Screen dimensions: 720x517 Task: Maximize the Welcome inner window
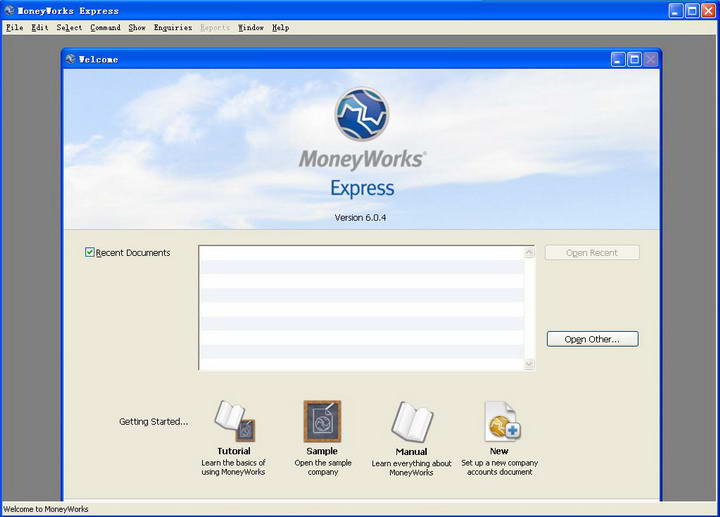click(635, 59)
